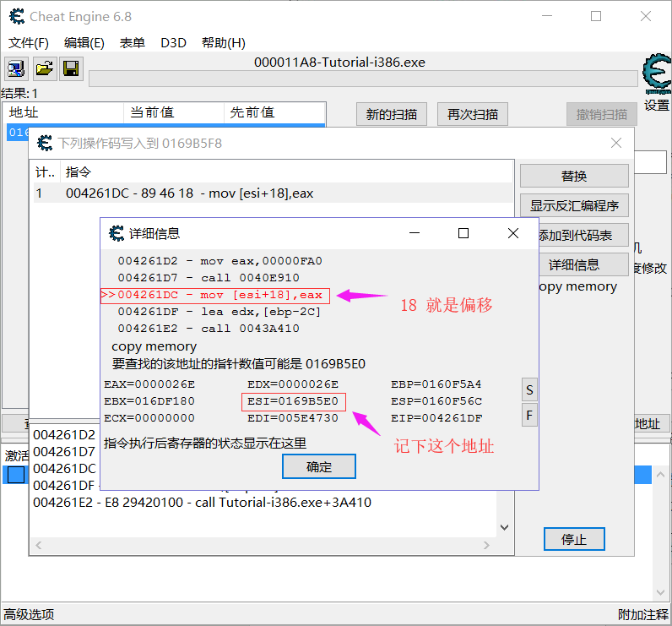Click the S button beside registers
Screen dimensions: 672x626
tap(529, 389)
